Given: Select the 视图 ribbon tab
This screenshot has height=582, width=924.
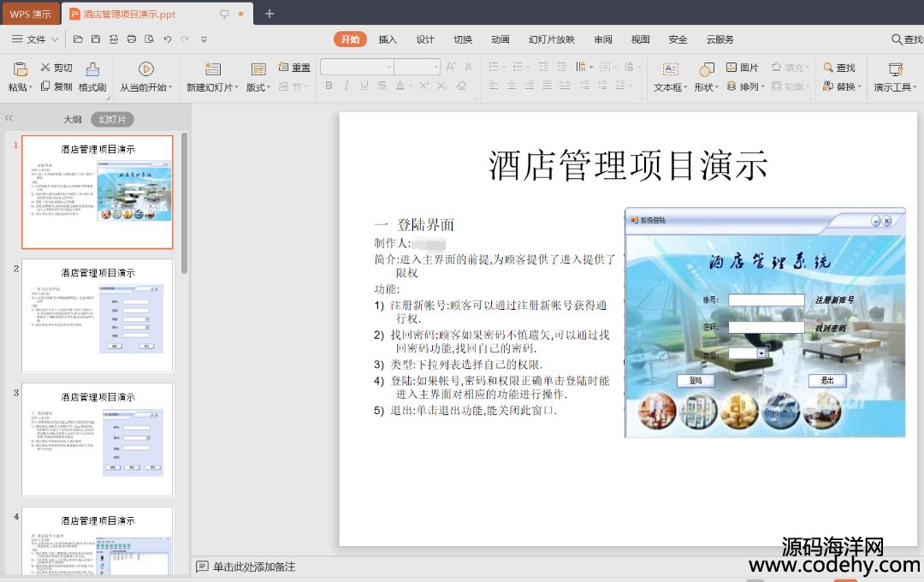Looking at the screenshot, I should 641,39.
